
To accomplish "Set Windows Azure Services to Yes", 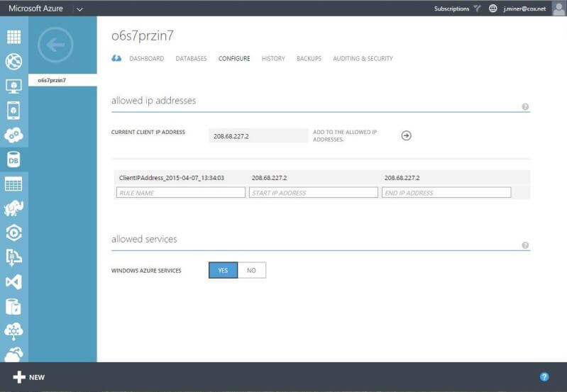I will [223, 270].
